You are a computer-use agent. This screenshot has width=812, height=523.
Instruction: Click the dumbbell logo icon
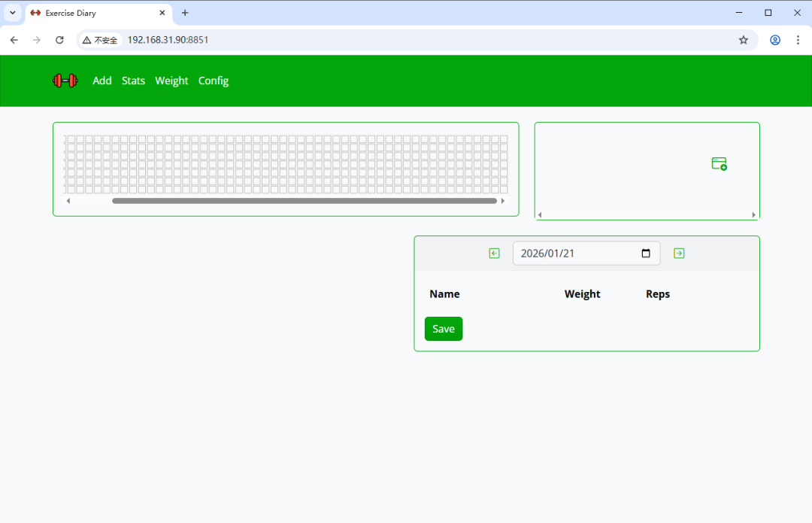65,81
